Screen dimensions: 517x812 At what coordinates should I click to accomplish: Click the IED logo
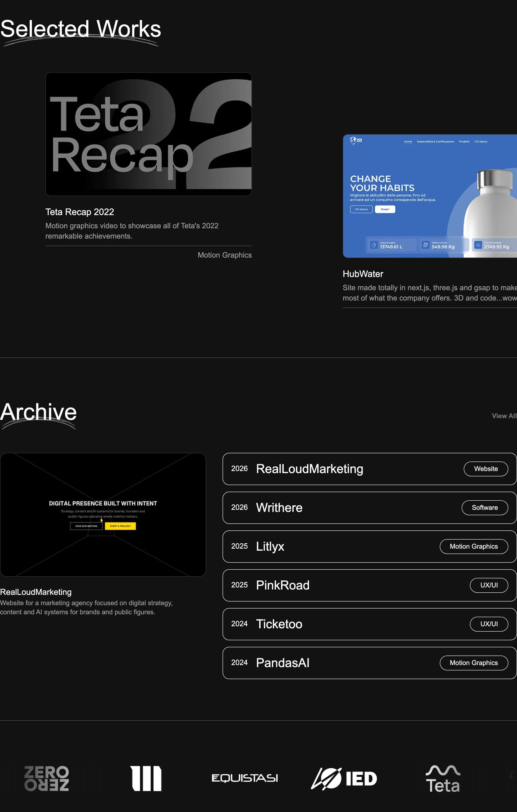pyautogui.click(x=344, y=779)
